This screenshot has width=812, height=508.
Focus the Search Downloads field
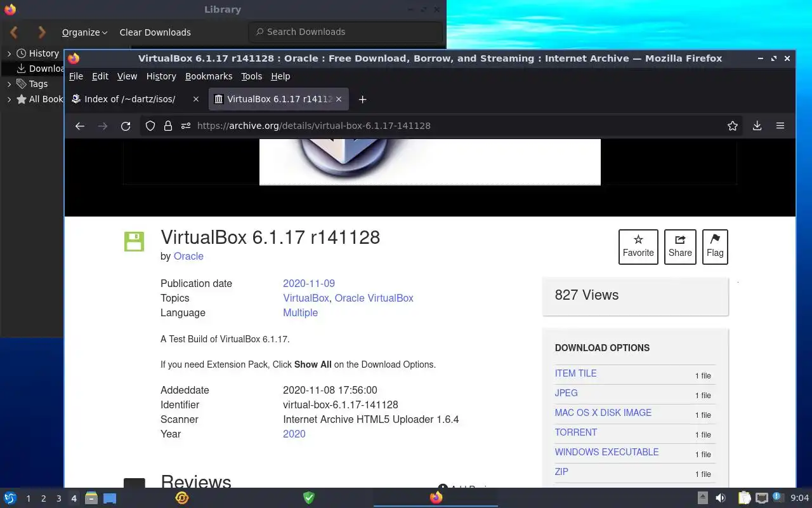pyautogui.click(x=346, y=32)
